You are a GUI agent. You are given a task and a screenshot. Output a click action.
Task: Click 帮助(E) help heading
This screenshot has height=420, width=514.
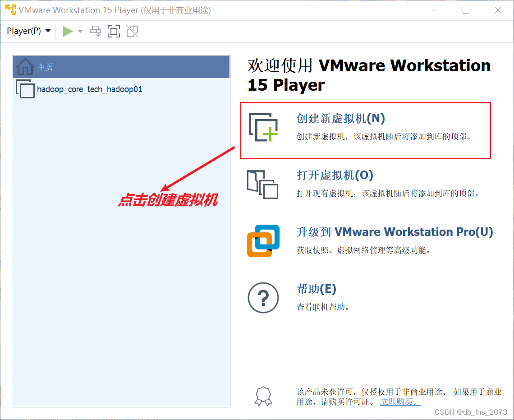[x=317, y=289]
